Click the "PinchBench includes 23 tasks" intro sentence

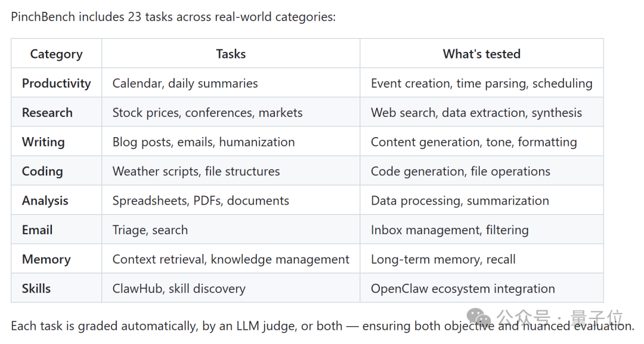tap(173, 17)
